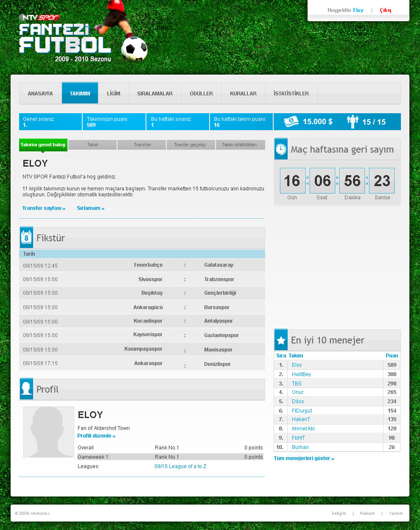Click the Kocaelispor fixture team name

[148, 321]
